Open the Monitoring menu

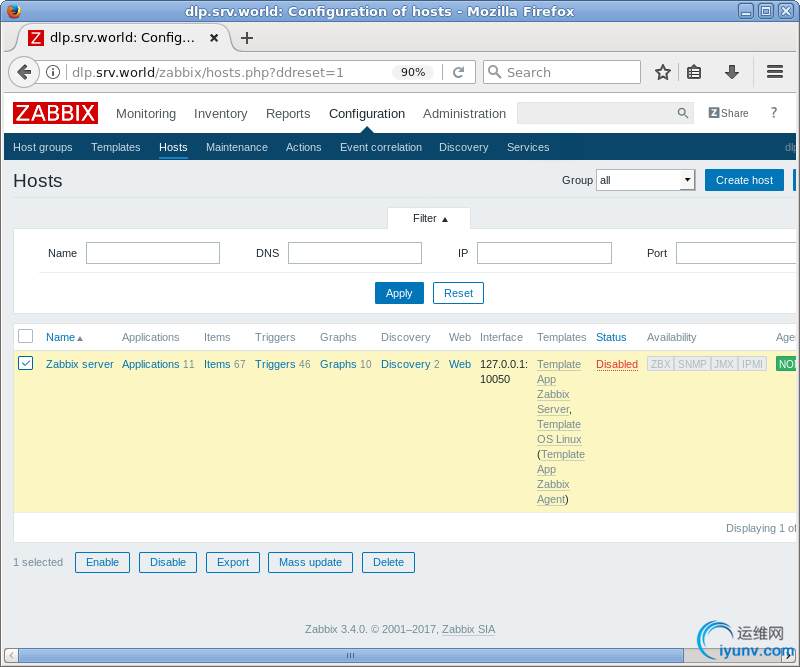[146, 113]
